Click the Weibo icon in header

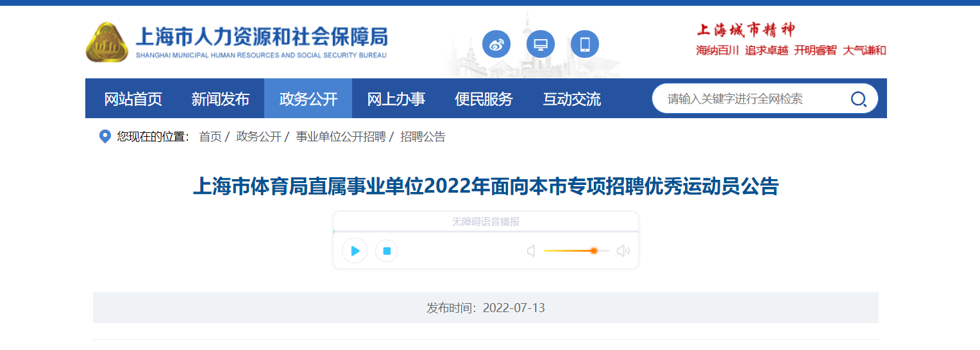(x=496, y=44)
